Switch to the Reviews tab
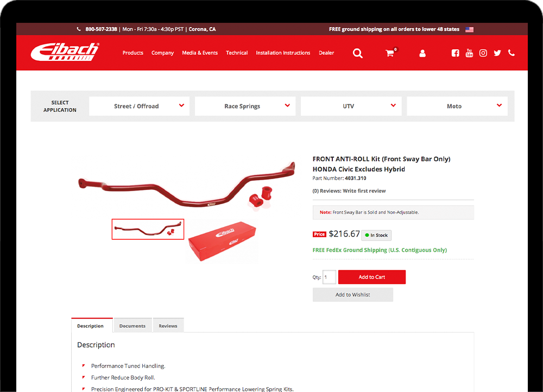 [x=168, y=326]
